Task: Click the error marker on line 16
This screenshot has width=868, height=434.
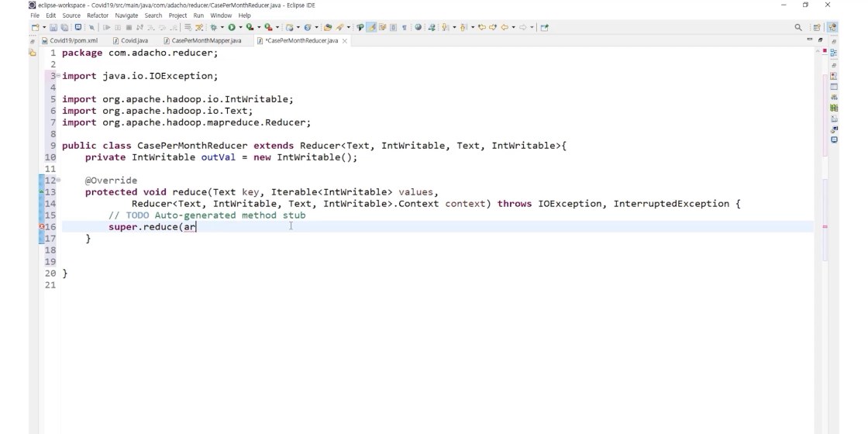Action: 42,226
